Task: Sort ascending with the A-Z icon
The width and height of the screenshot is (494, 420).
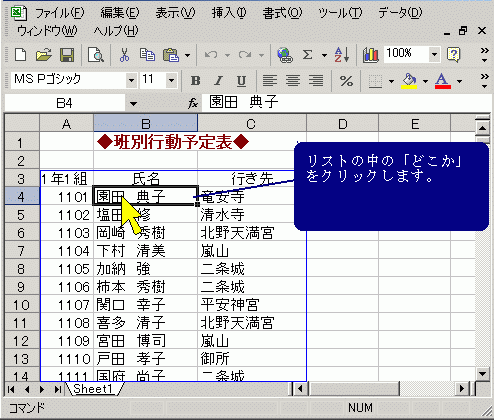Action: tap(342, 55)
